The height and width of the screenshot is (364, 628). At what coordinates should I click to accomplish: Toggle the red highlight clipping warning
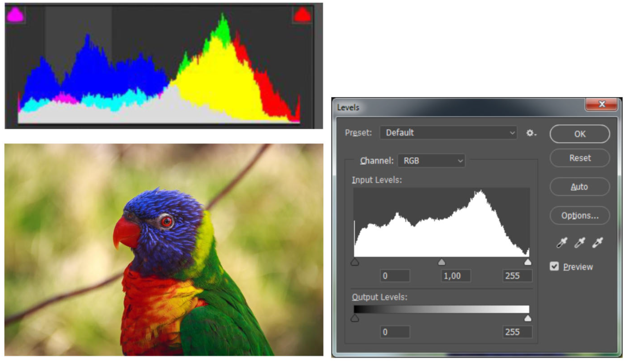pyautogui.click(x=302, y=15)
